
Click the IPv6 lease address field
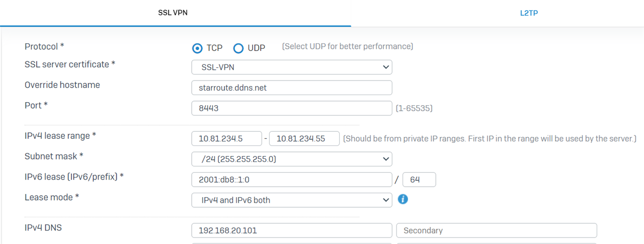point(292,180)
